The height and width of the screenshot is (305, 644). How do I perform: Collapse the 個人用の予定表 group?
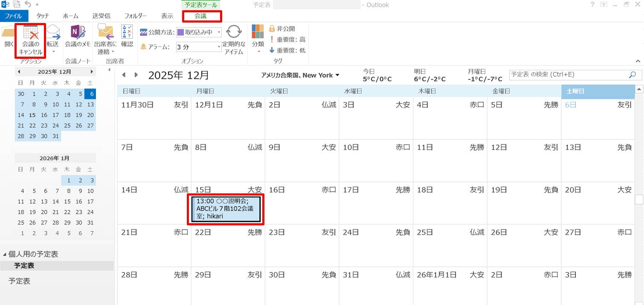(x=5, y=254)
